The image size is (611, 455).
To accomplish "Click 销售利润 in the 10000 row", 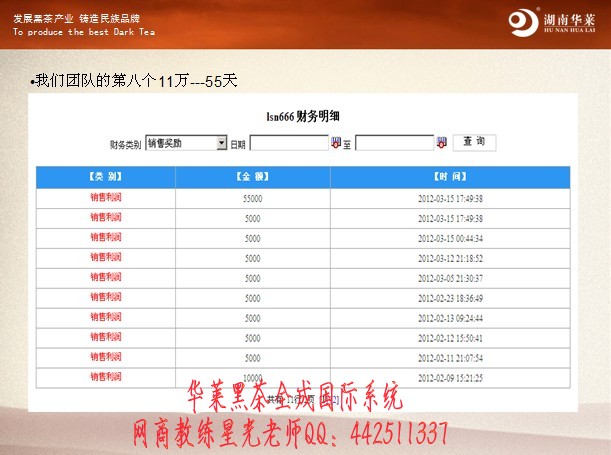I will (106, 376).
